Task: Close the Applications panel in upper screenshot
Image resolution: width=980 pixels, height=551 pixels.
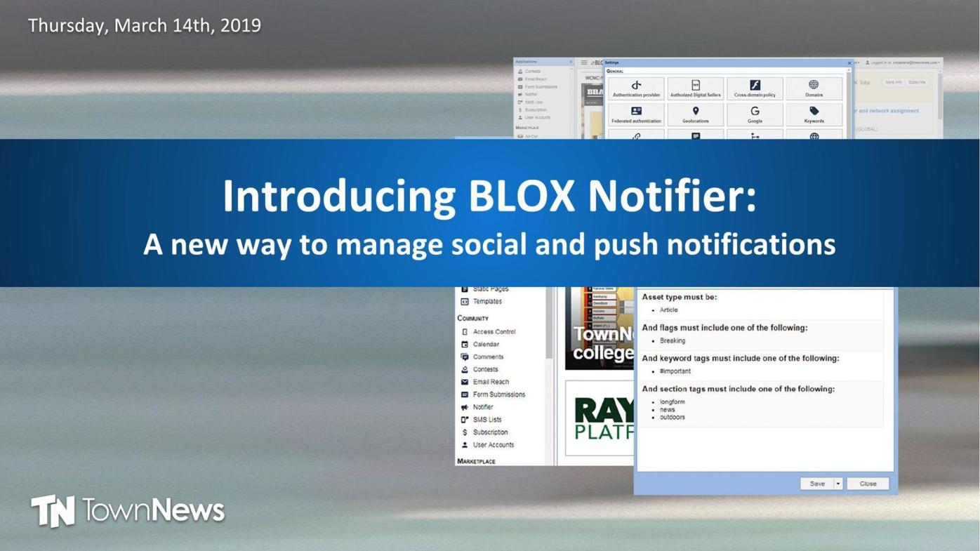Action: (x=571, y=62)
